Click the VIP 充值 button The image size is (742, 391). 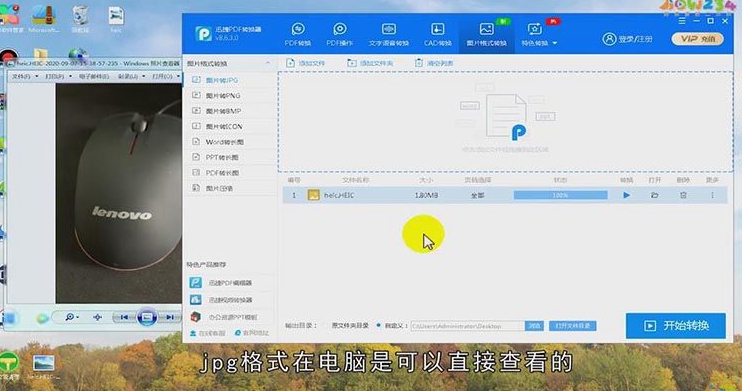698,39
